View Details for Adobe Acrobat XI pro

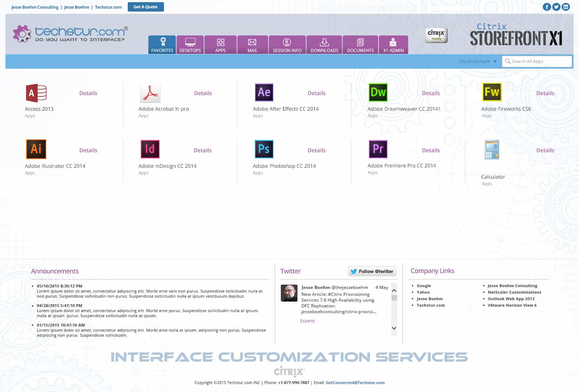click(203, 93)
